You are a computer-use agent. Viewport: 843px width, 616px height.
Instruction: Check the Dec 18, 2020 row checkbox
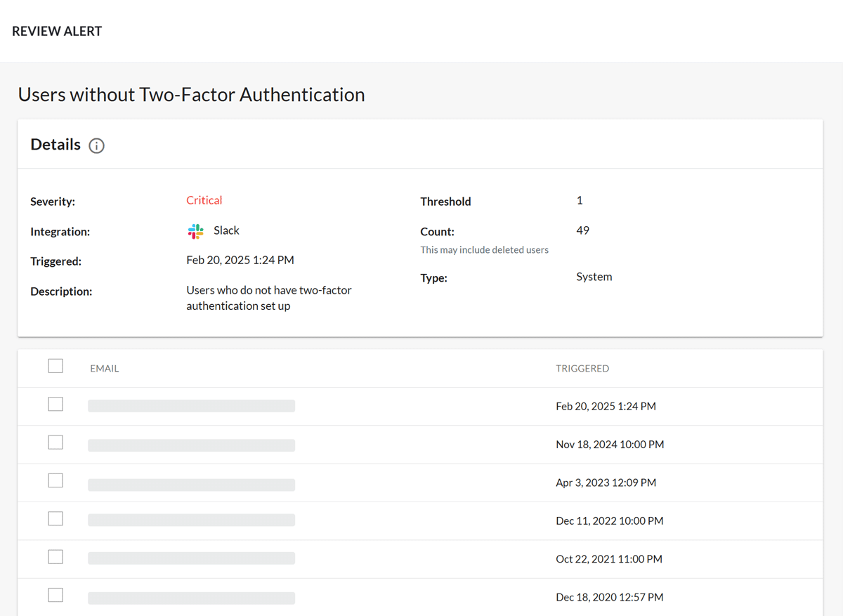click(55, 596)
